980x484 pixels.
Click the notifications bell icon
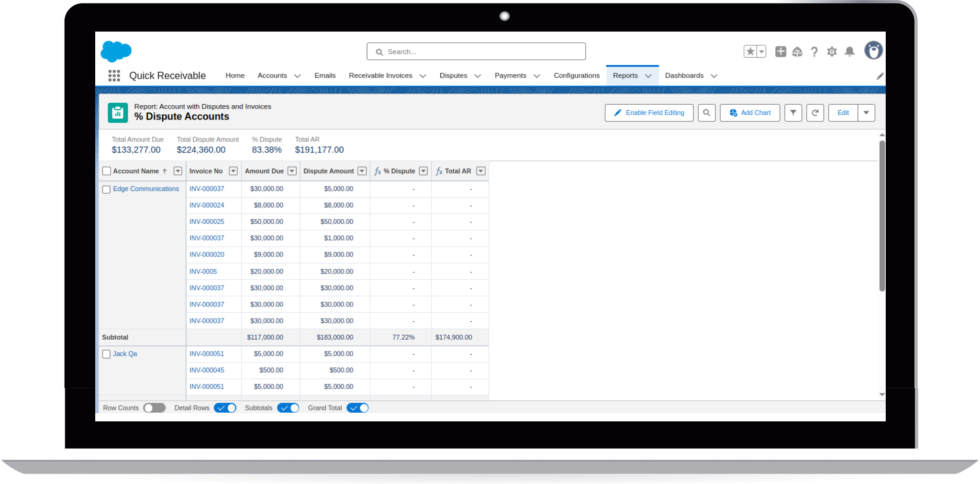point(849,52)
